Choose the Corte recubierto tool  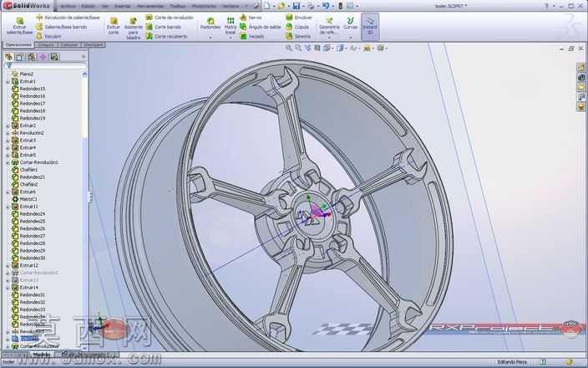(x=166, y=37)
